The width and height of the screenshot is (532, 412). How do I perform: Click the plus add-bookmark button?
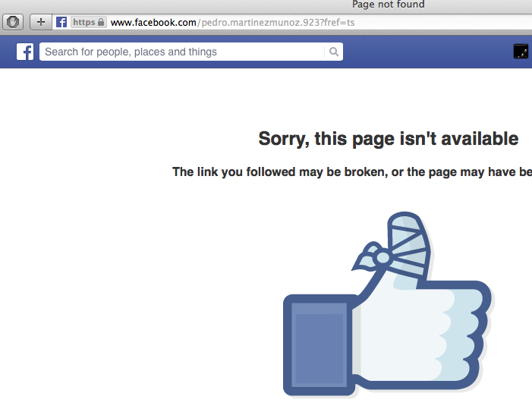pyautogui.click(x=41, y=22)
